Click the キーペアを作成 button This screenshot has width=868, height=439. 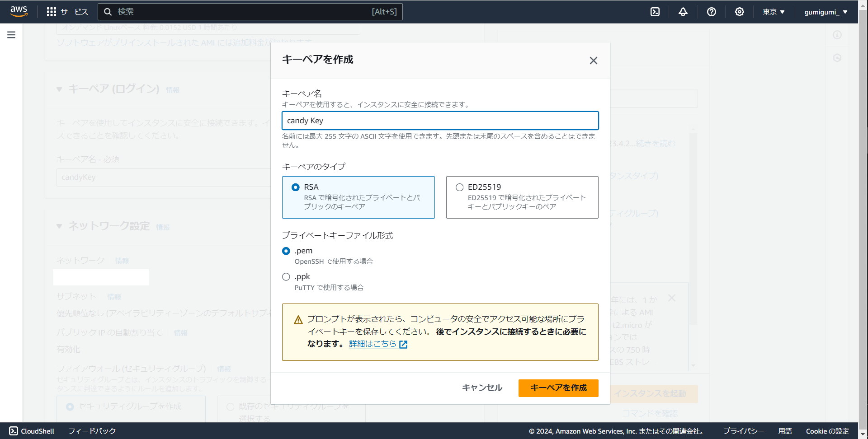pos(558,388)
